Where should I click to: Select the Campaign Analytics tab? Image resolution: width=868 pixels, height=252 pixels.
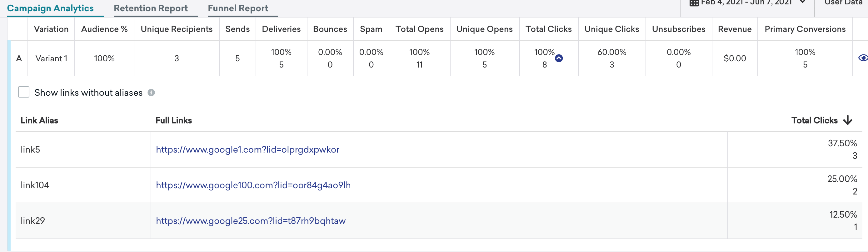pyautogui.click(x=50, y=8)
